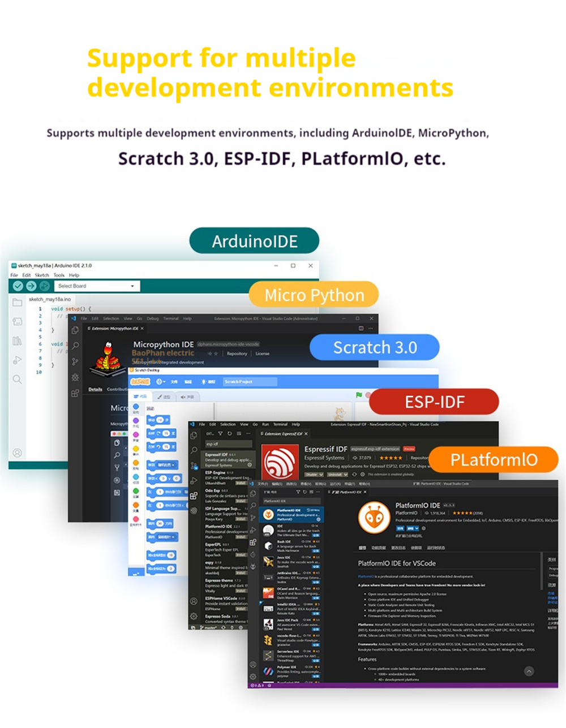Open the Uninstall dropdown on Espressif IDF extension
This screenshot has height=728, width=566.
(x=338, y=475)
